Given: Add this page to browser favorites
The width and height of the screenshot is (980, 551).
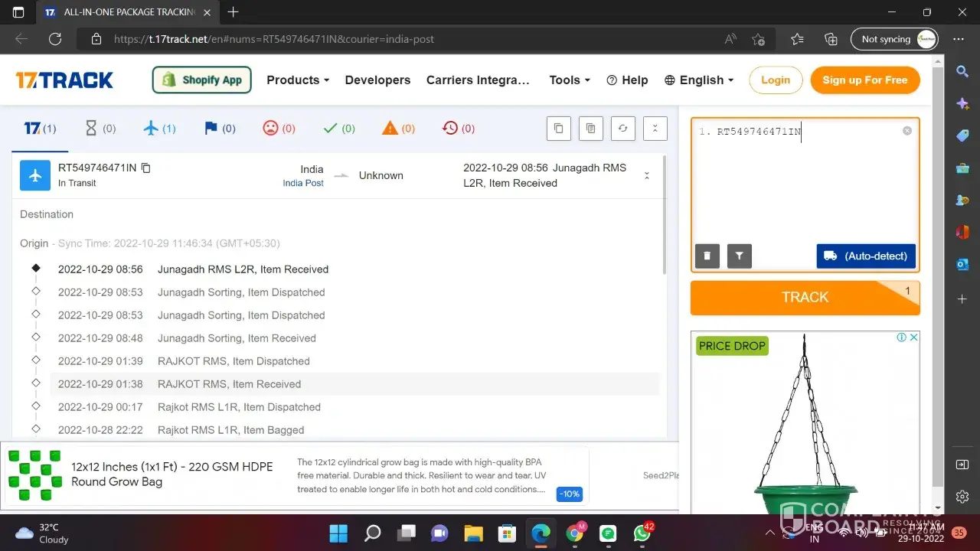Looking at the screenshot, I should coord(758,39).
